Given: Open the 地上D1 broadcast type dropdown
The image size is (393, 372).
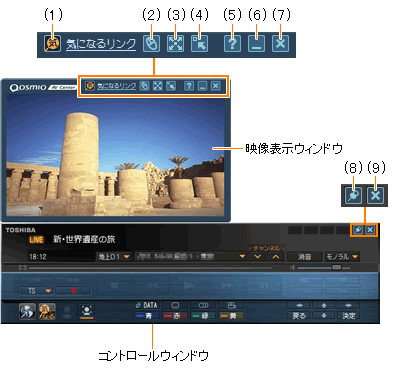Looking at the screenshot, I should 114,257.
